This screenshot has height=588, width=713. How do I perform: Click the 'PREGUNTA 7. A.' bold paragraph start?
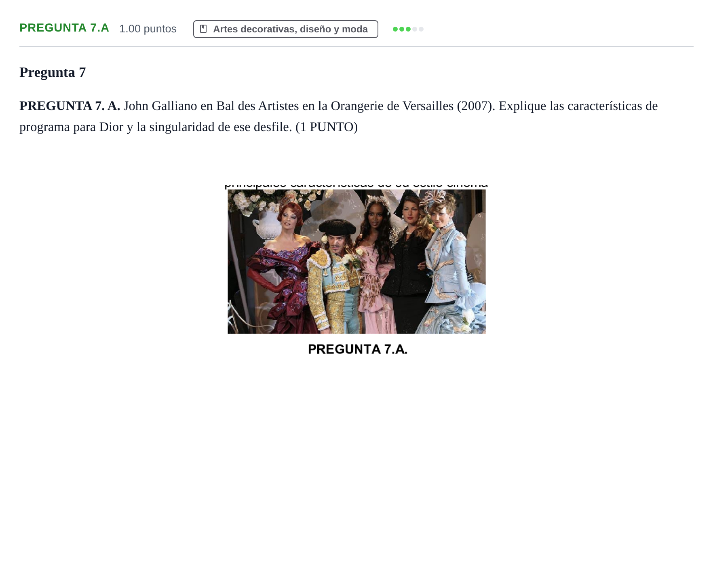coord(70,106)
